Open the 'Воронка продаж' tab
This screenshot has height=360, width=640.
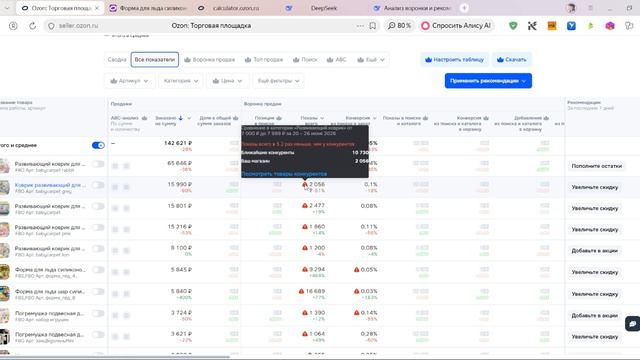click(210, 60)
